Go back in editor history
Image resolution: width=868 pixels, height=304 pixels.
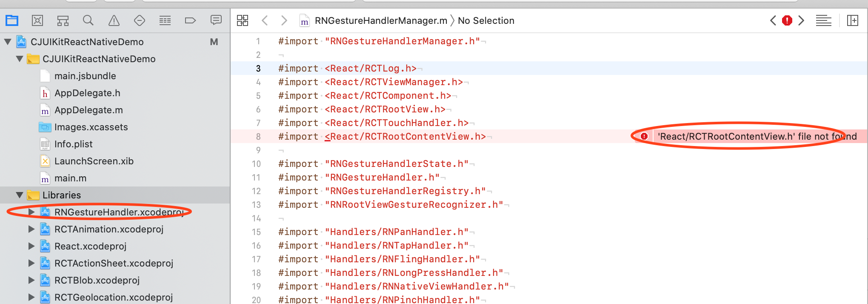coord(265,20)
